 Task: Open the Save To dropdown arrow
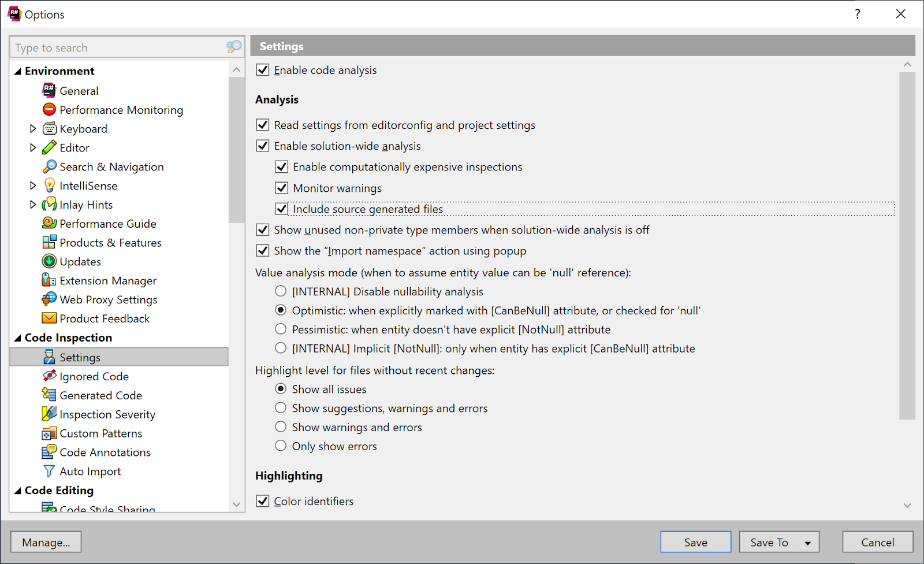(x=807, y=543)
